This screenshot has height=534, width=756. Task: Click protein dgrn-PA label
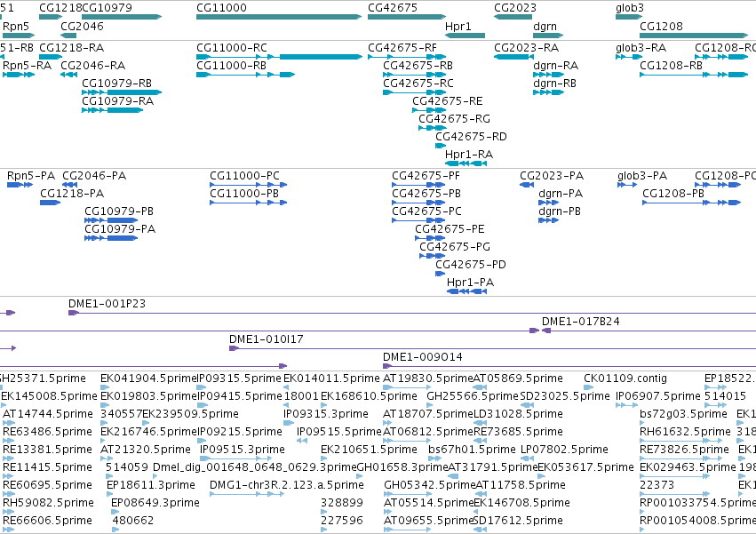[561, 194]
